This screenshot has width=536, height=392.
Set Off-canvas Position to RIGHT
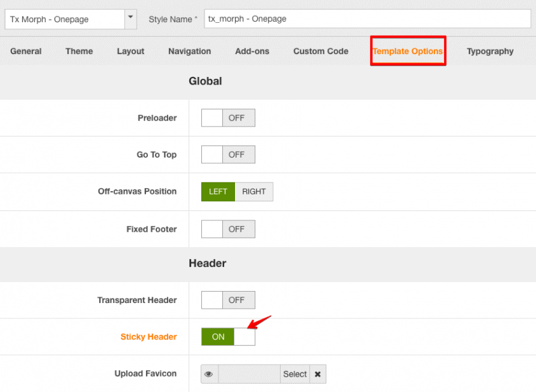coord(254,192)
